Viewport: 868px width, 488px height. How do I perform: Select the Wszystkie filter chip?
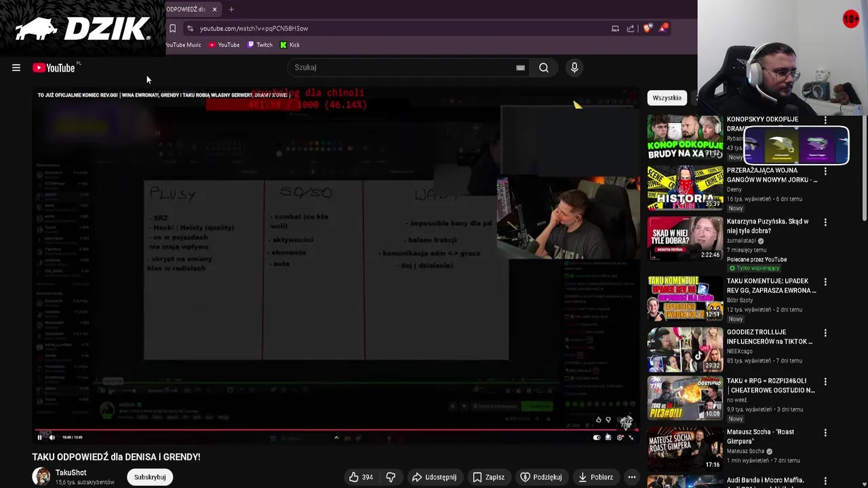click(x=667, y=98)
